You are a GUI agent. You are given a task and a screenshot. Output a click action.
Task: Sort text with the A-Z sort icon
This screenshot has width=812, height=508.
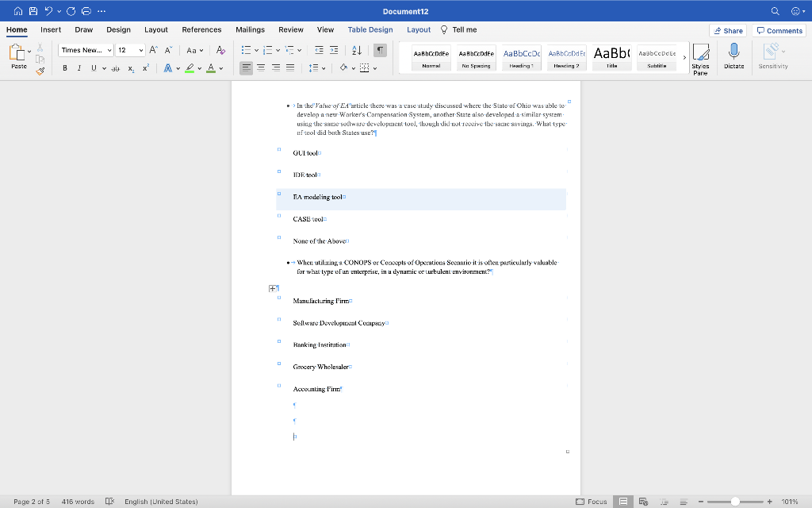[357, 50]
